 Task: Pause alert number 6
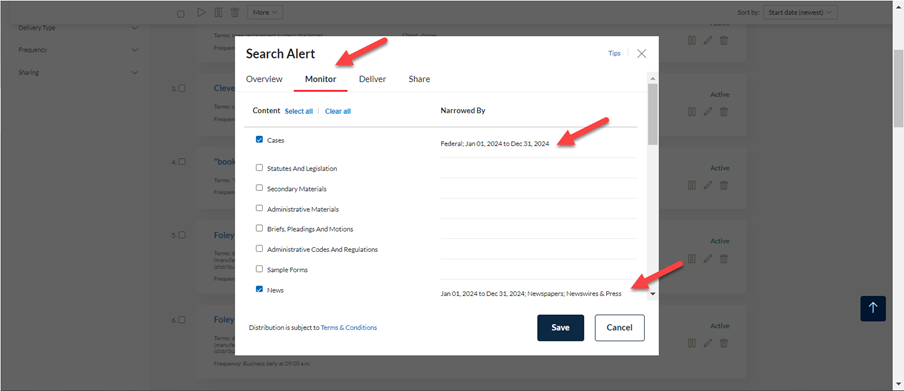[x=692, y=343]
